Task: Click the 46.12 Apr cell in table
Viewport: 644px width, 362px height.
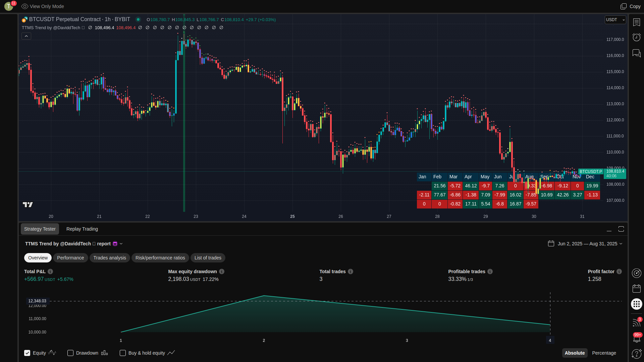Action: coord(471,186)
